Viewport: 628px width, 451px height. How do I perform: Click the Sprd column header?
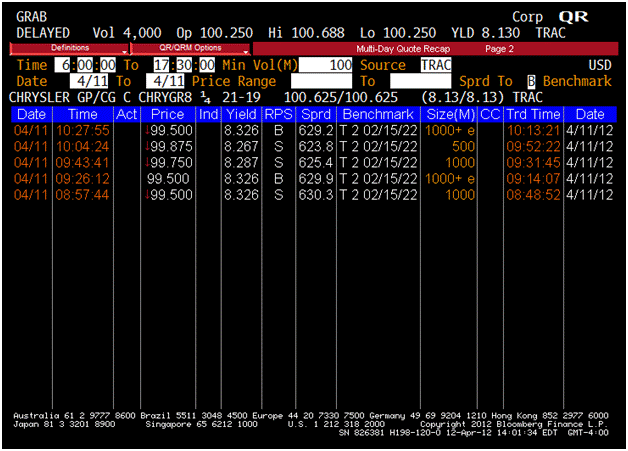316,115
